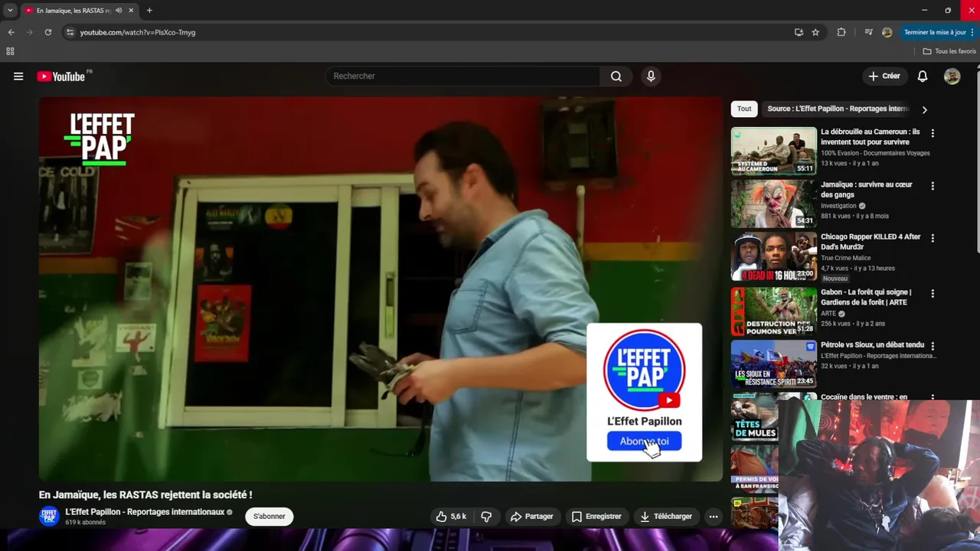Click the 619 k abonnés subscriber count

pyautogui.click(x=85, y=523)
